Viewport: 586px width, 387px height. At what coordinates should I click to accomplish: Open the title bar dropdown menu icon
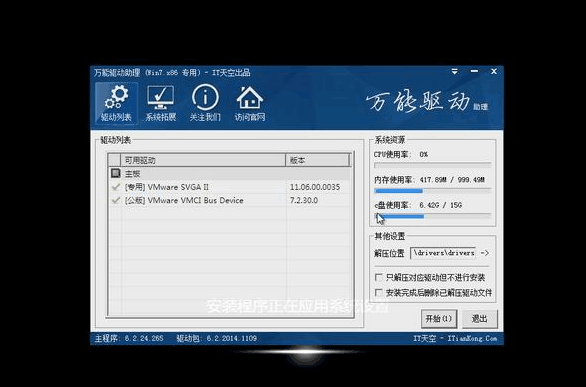tap(454, 71)
